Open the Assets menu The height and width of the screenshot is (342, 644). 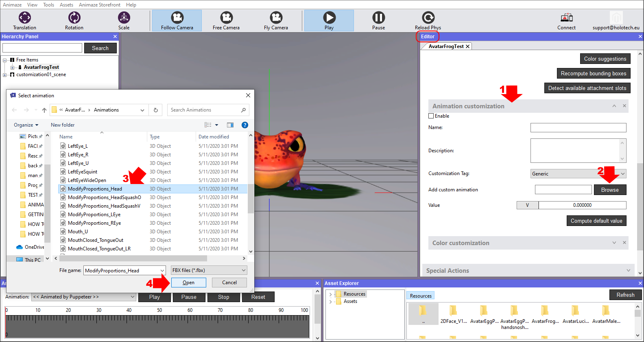pos(66,5)
